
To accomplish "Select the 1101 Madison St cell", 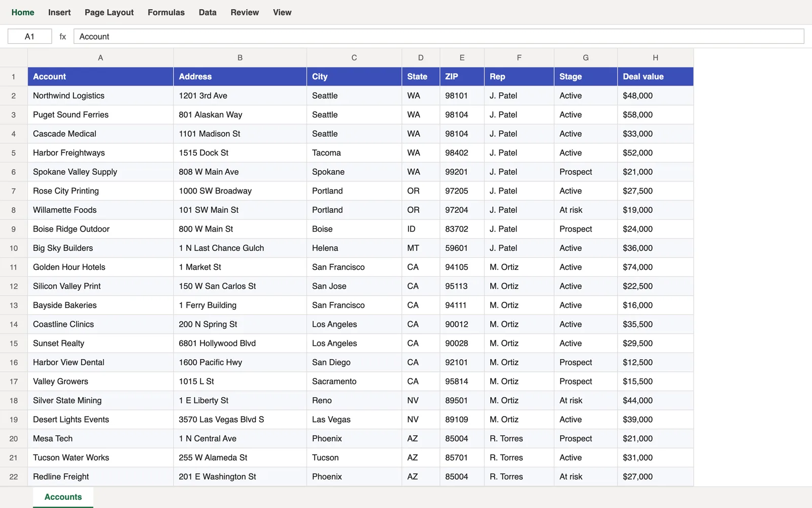I will click(x=240, y=134).
